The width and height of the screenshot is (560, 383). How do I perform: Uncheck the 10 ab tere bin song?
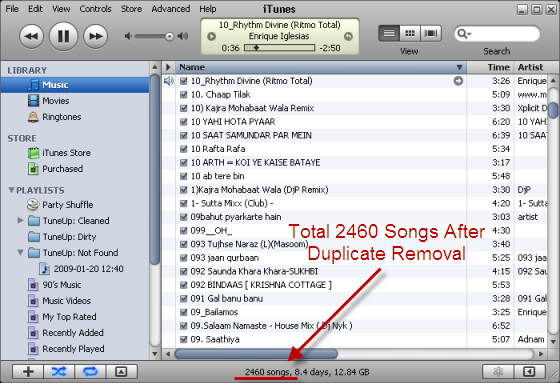(184, 176)
